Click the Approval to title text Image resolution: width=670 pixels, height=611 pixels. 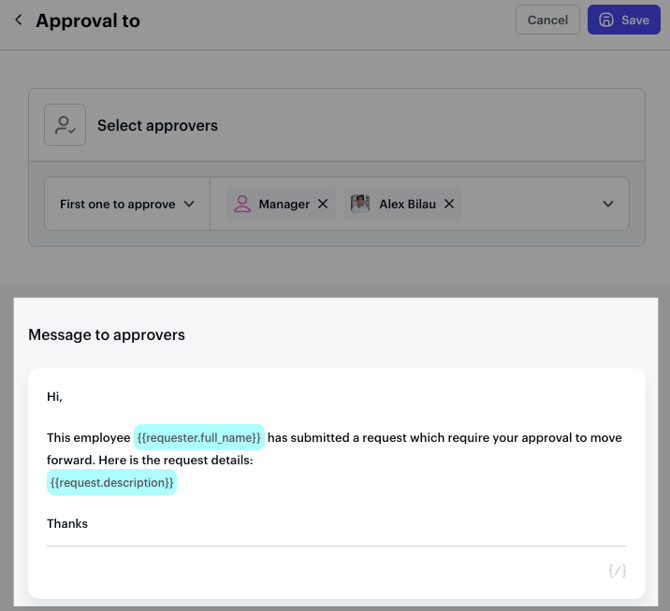[x=88, y=21]
